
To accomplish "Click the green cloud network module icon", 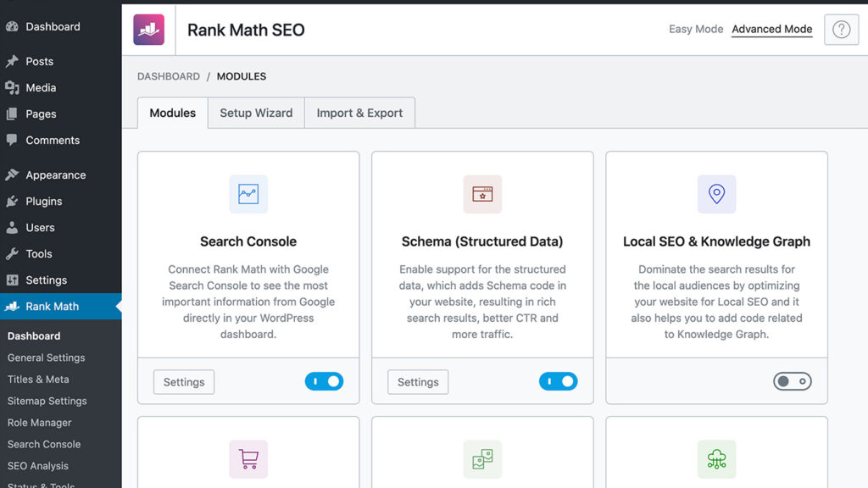I will point(716,458).
